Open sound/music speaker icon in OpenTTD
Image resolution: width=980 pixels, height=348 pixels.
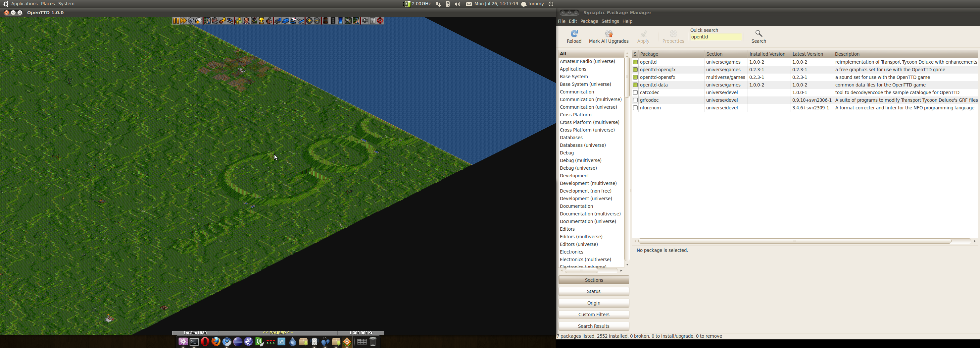pyautogui.click(x=365, y=21)
